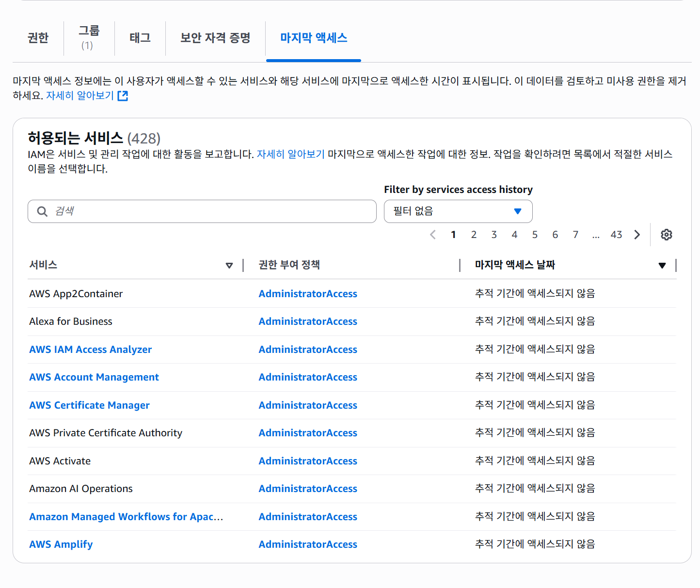
Task: Go to next page with right chevron
Action: (x=637, y=235)
